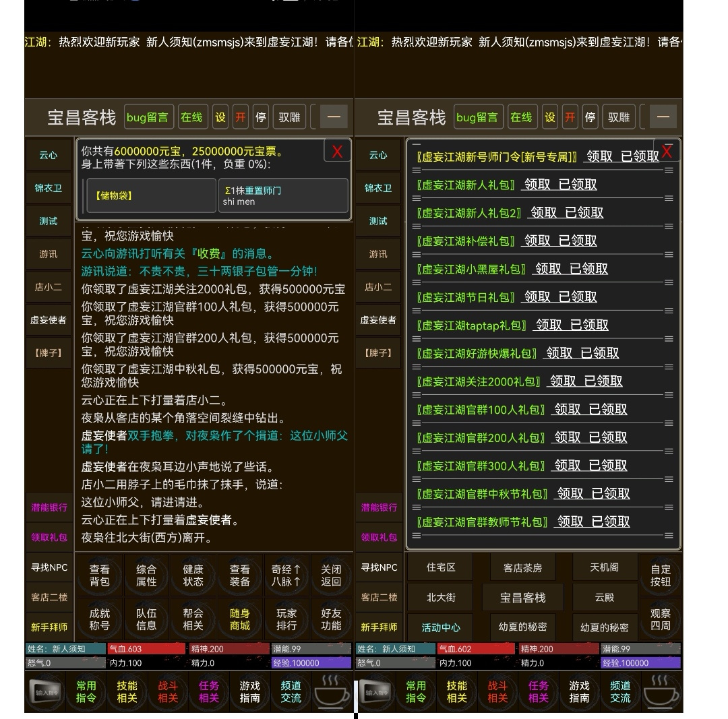Viewport: 728px width, 719px height.
Task: Open 设 settings on the left screen
Action: click(x=220, y=117)
